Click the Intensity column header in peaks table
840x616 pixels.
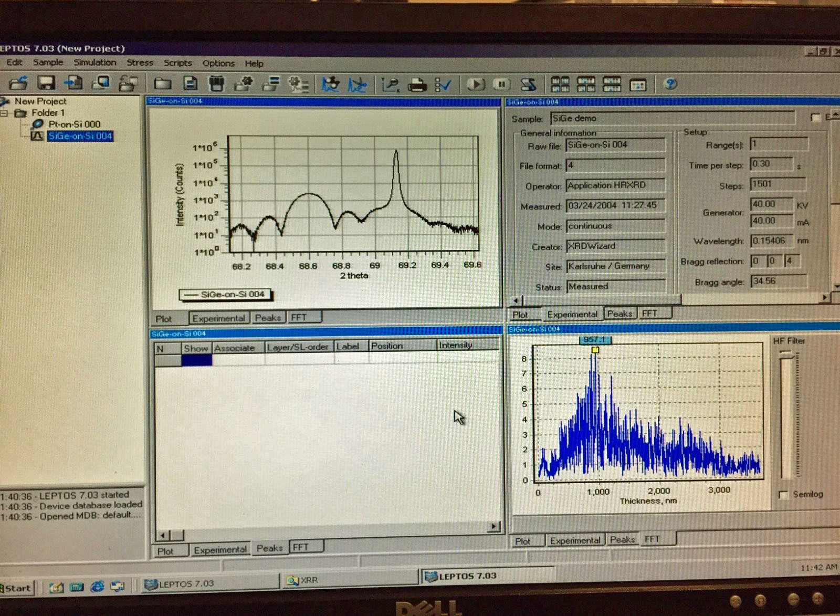(468, 345)
